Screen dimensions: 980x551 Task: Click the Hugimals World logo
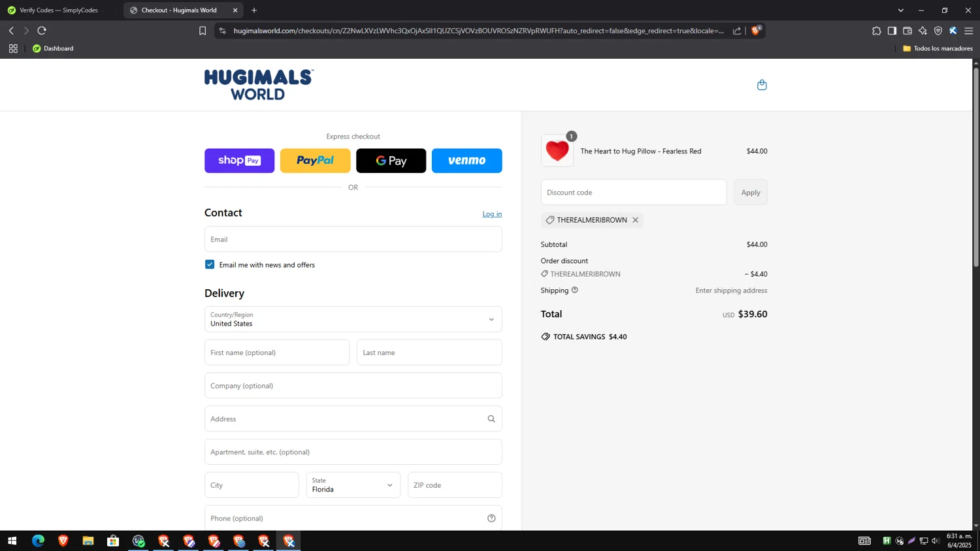coord(259,85)
